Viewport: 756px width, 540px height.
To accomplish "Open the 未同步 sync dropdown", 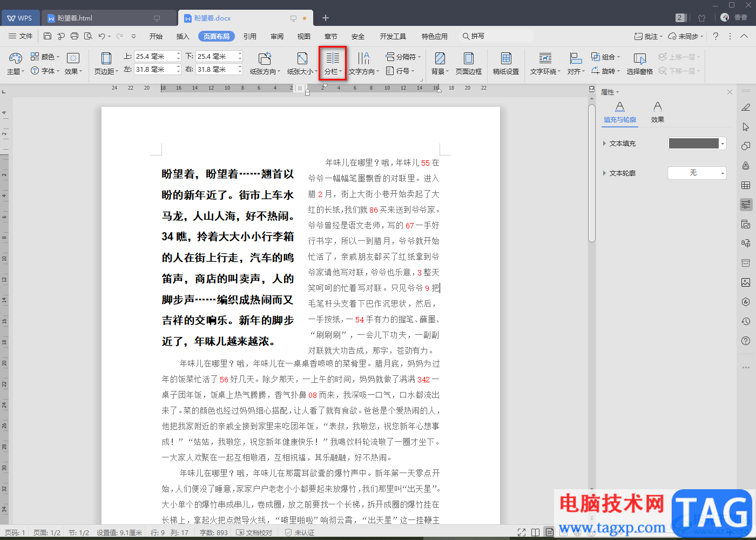I will (686, 36).
